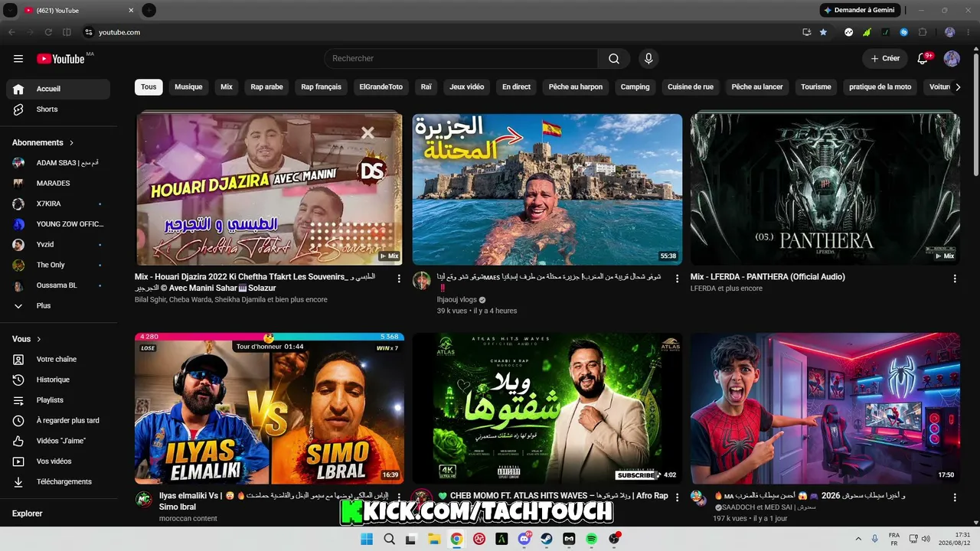Open Spotify from the taskbar
The image size is (980, 551).
(591, 539)
